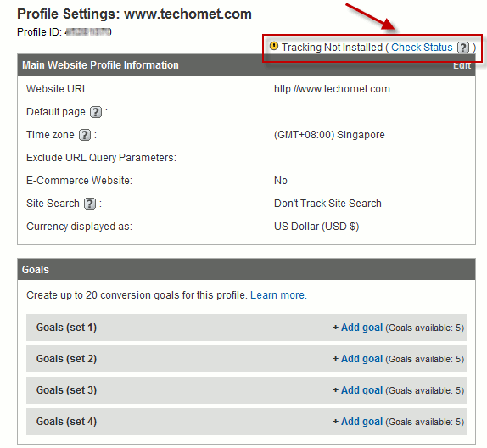Click the Exclude URL Query Parameters label
Viewport: 487px width, 448px height.
tap(101, 158)
